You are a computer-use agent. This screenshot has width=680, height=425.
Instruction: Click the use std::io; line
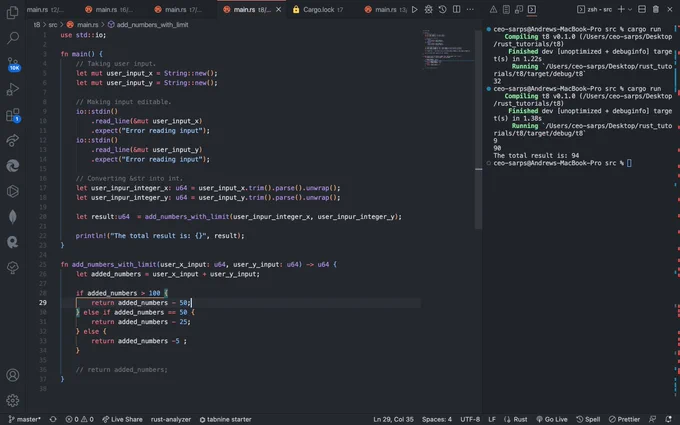(83, 35)
